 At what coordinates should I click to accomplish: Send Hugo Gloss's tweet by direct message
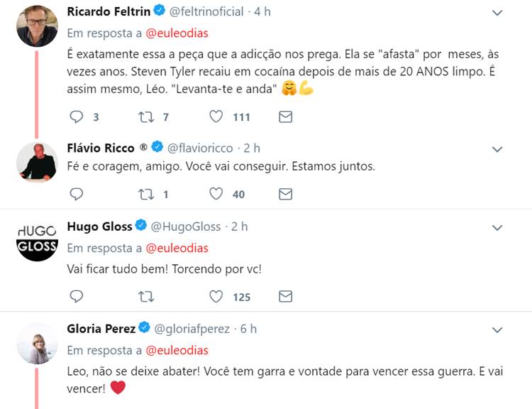pos(285,296)
